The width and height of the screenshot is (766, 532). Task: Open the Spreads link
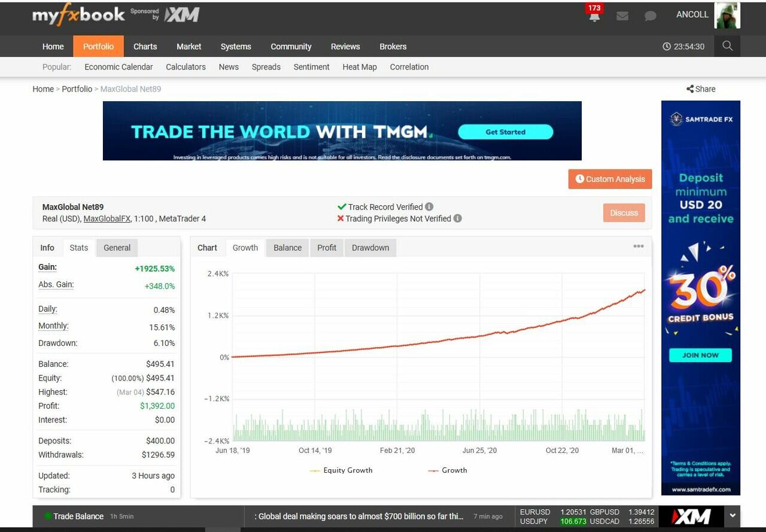266,67
